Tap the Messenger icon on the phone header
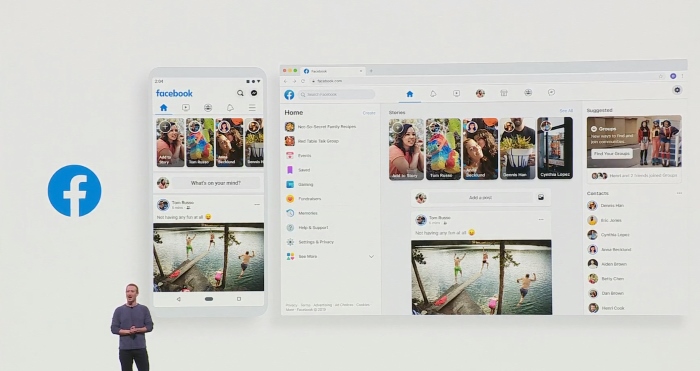700x371 pixels. (254, 93)
